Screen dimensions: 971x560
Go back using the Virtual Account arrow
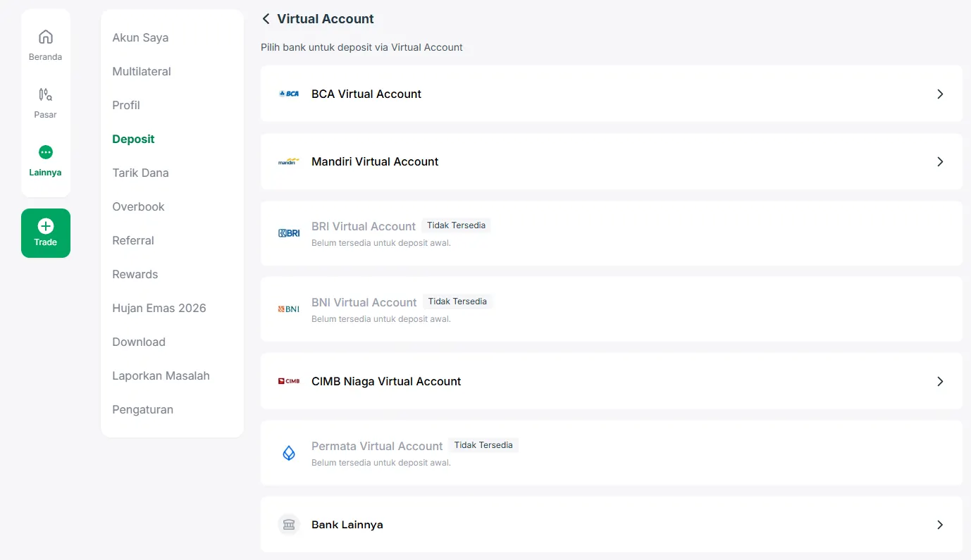[266, 19]
